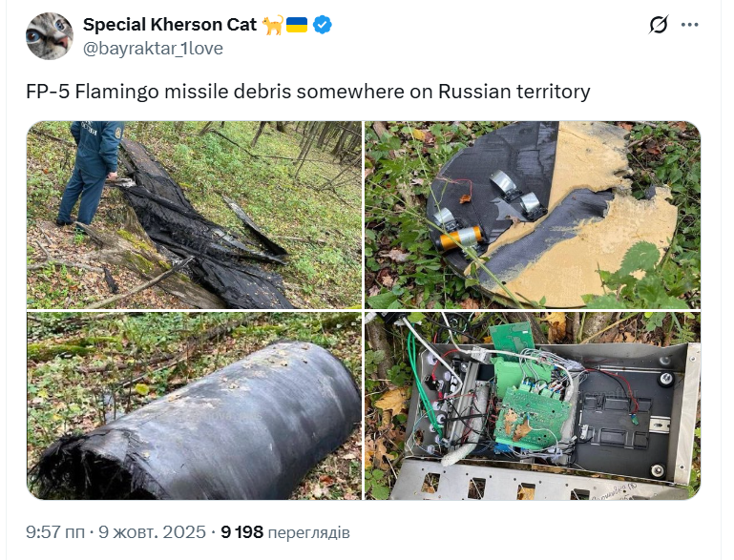The image size is (734, 560).
Task: Select the FP-5 Flamingo tweet text
Action: click(308, 92)
